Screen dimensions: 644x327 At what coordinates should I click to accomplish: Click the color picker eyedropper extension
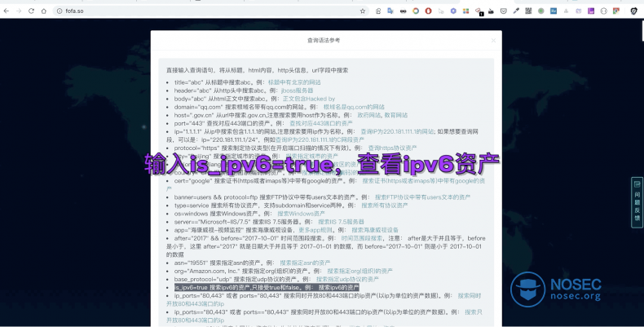click(x=515, y=11)
